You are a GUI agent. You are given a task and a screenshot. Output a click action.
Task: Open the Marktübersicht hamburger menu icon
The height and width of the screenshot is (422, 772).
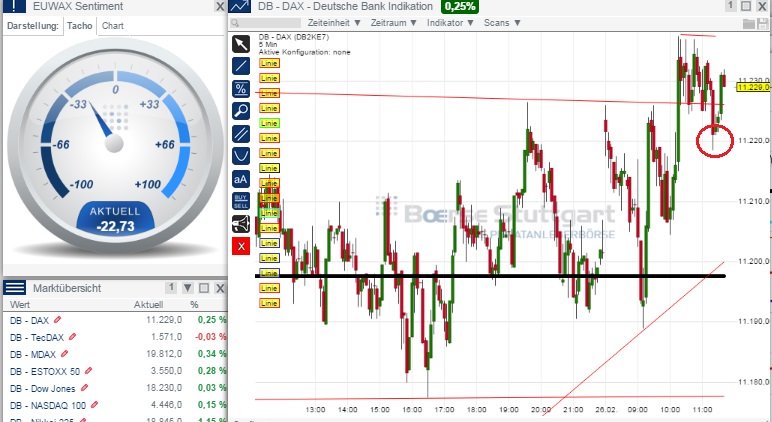14,288
